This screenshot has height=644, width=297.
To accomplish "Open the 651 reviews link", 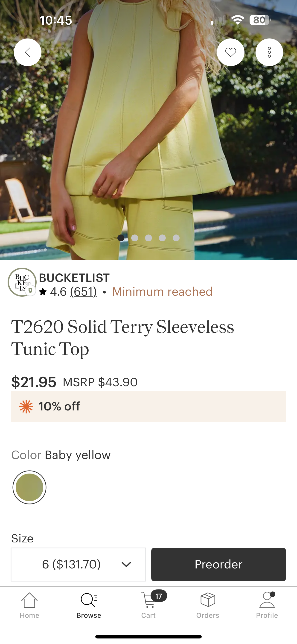I will pos(83,292).
